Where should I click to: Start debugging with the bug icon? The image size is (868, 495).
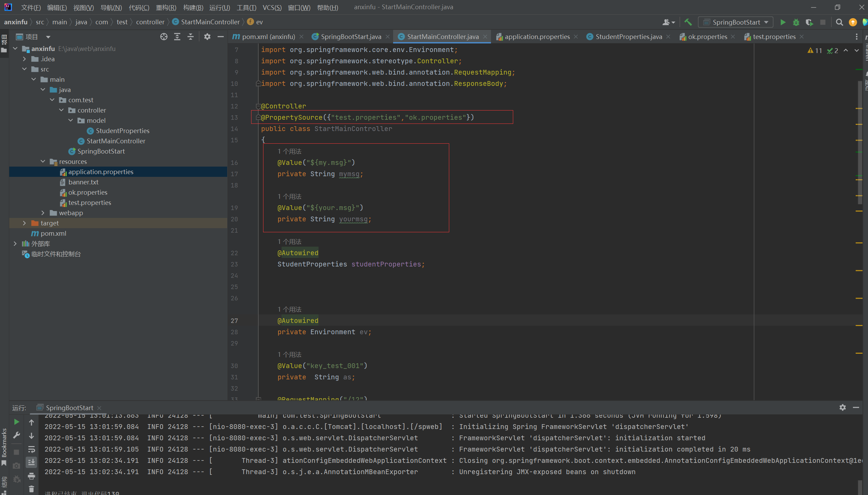pyautogui.click(x=796, y=22)
